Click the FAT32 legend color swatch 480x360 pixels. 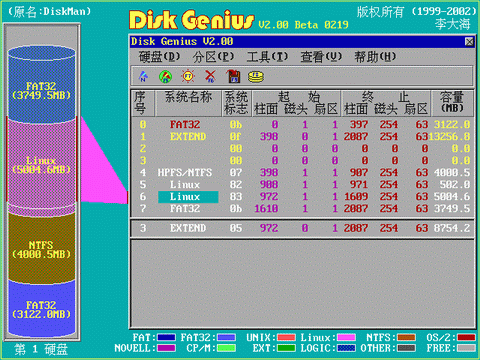pos(226,338)
